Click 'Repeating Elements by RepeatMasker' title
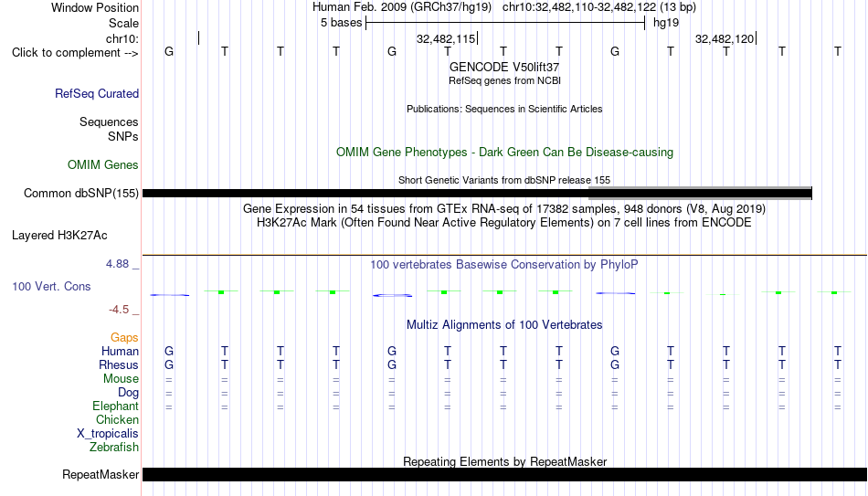This screenshot has height=496, width=868. pyautogui.click(x=504, y=461)
